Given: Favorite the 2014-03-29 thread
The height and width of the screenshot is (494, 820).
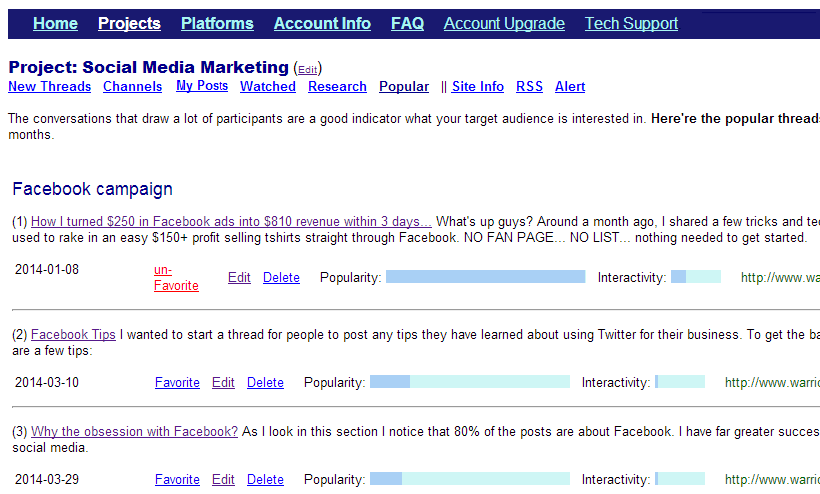Looking at the screenshot, I should coord(177,479).
